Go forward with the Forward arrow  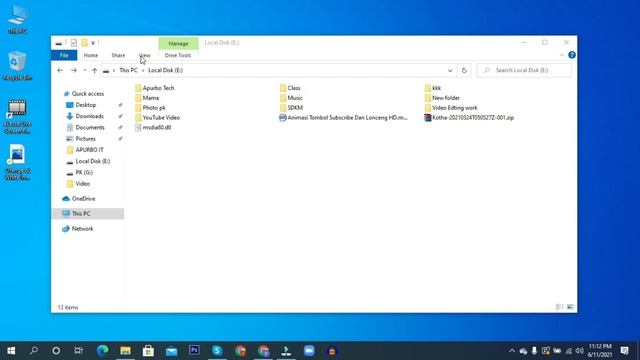pos(73,70)
